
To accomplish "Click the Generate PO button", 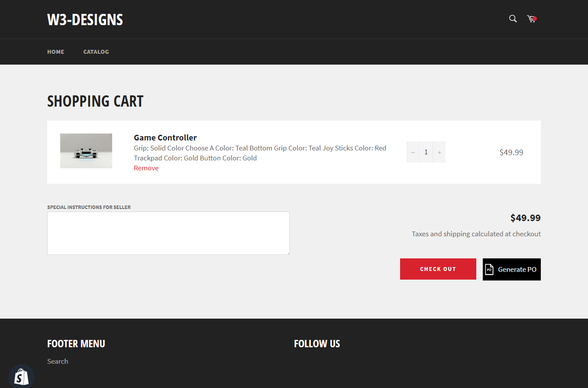I will click(512, 269).
